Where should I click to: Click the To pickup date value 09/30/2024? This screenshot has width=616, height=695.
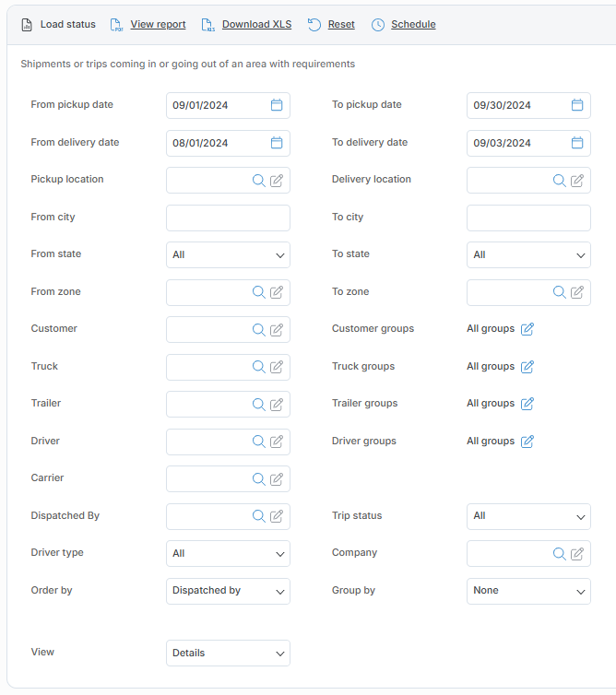(502, 105)
